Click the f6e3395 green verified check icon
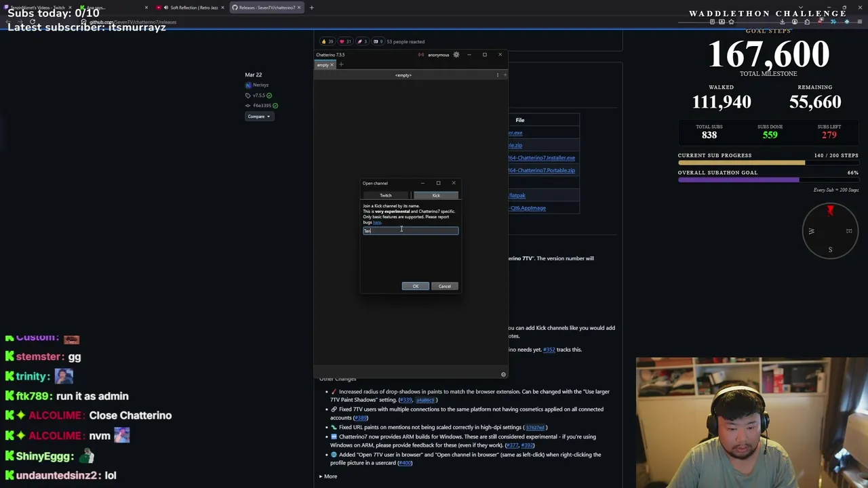The image size is (868, 488). coord(275,106)
